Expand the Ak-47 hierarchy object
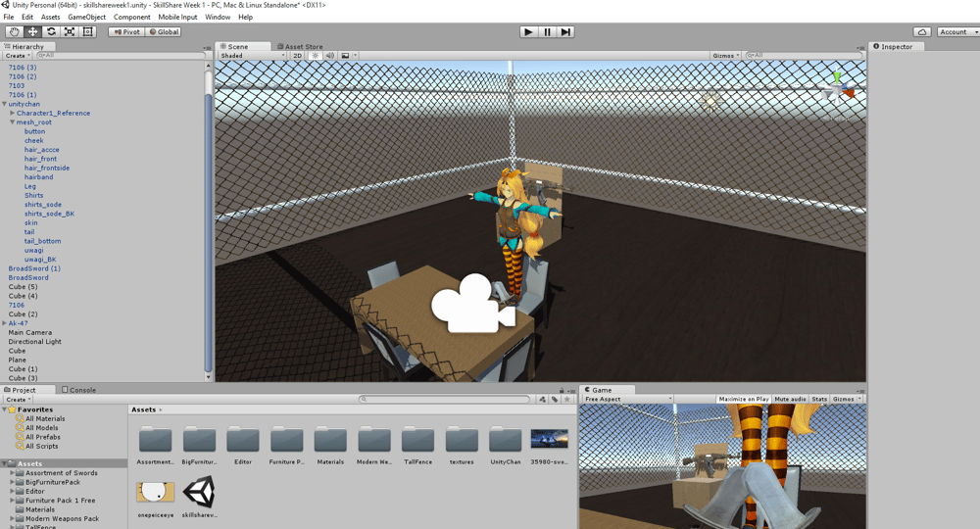The width and height of the screenshot is (980, 529). point(4,323)
